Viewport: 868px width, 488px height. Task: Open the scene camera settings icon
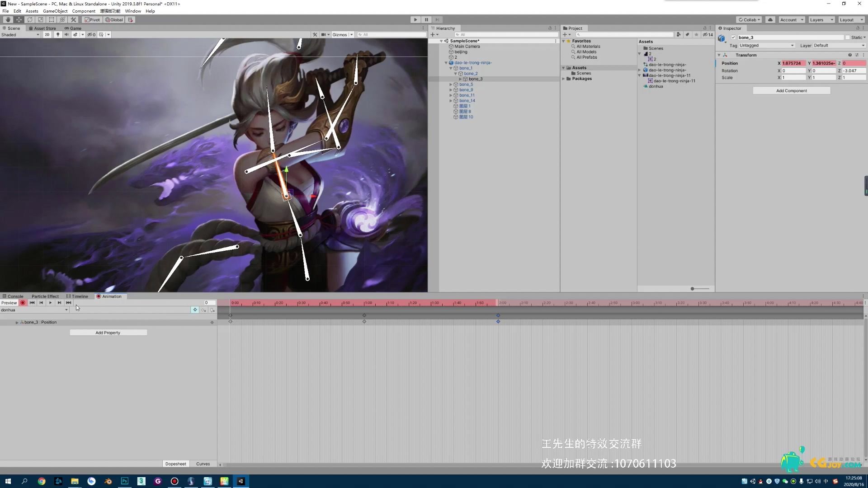click(x=325, y=35)
